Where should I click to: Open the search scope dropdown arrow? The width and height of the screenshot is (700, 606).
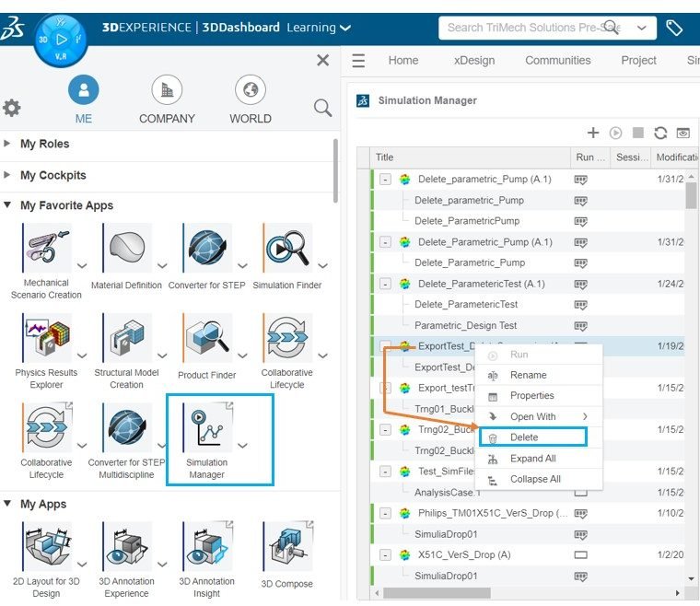642,28
